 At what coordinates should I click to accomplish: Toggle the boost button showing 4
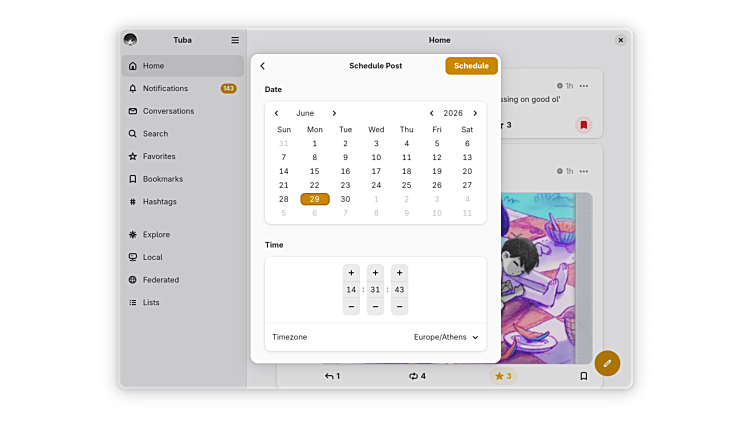pyautogui.click(x=417, y=376)
